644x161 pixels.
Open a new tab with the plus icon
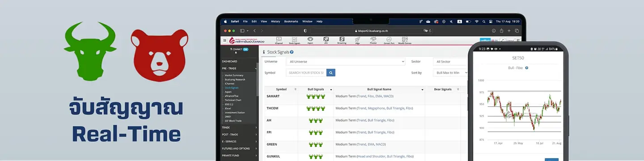(509, 31)
